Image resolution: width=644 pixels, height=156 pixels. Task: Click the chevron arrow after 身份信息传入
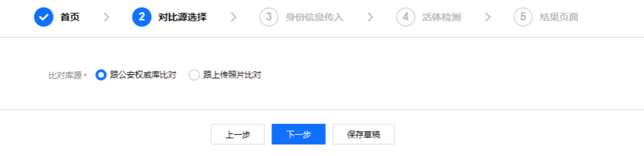tap(370, 17)
